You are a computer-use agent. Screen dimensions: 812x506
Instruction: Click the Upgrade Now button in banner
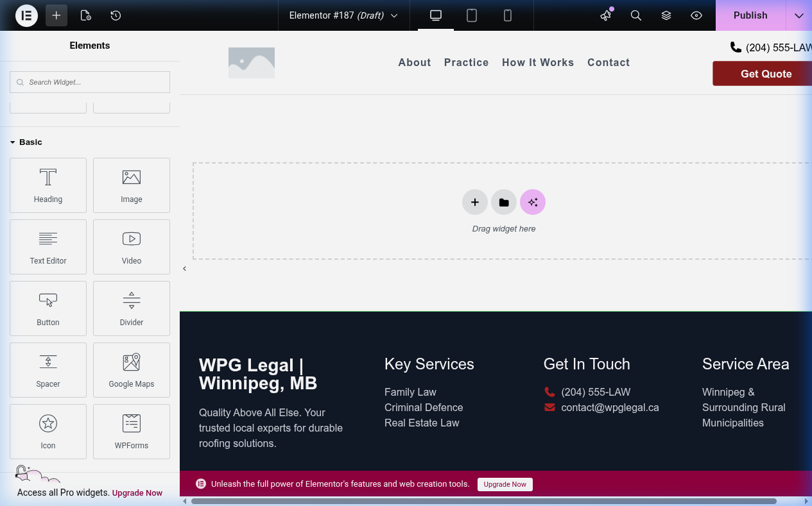(x=505, y=484)
